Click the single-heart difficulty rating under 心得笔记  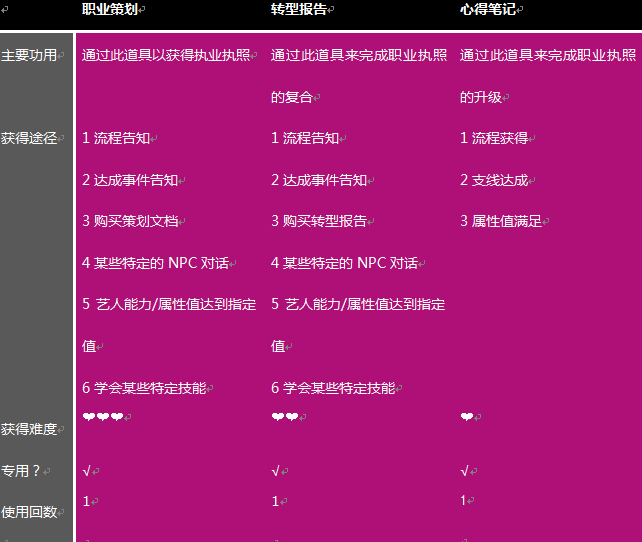coord(467,417)
